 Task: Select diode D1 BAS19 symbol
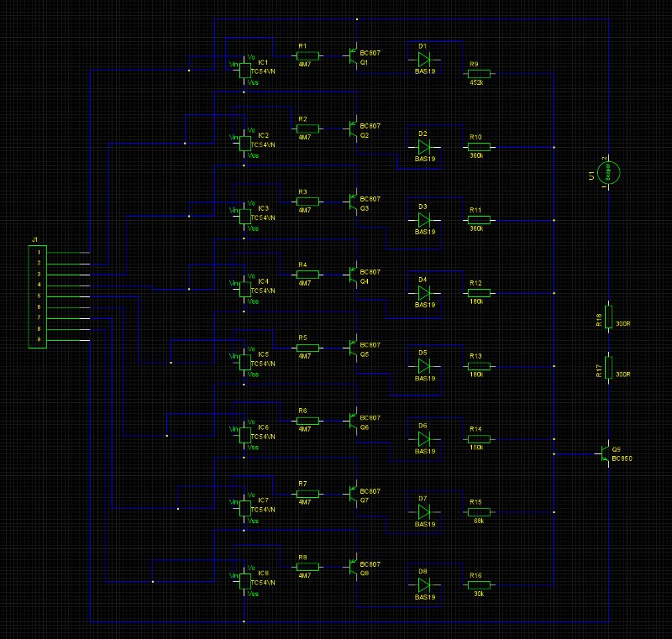423,59
